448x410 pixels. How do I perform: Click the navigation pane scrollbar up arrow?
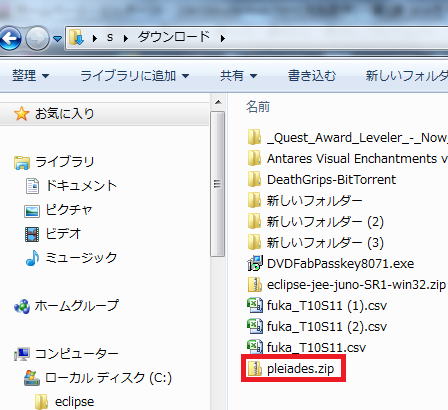click(218, 102)
